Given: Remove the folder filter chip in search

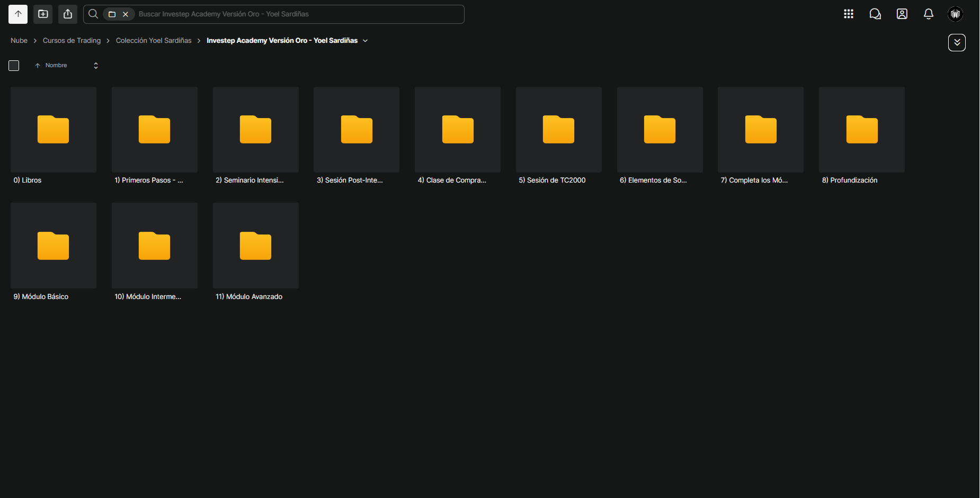Looking at the screenshot, I should coord(126,14).
